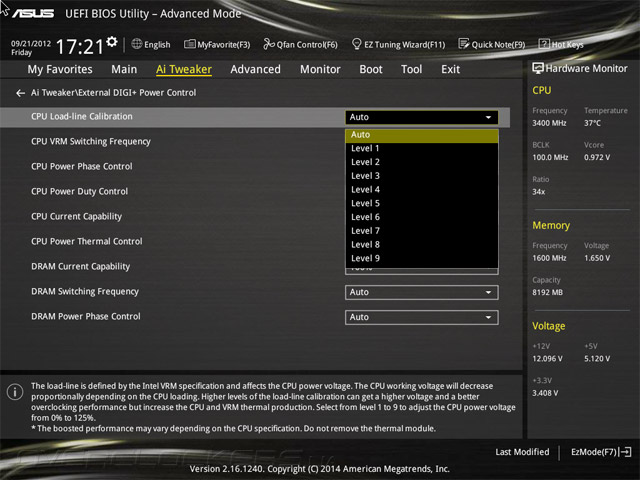
Task: Select Level 8 option
Action: [x=422, y=245]
